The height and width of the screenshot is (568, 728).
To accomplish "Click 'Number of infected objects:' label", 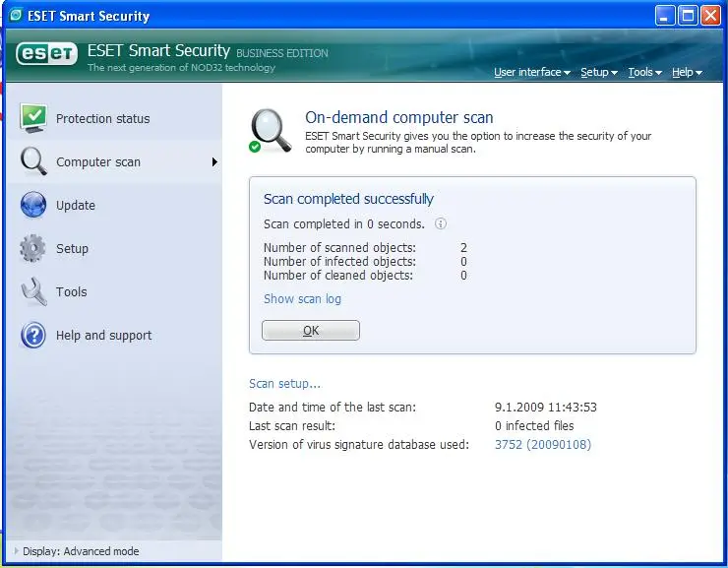I will point(339,262).
